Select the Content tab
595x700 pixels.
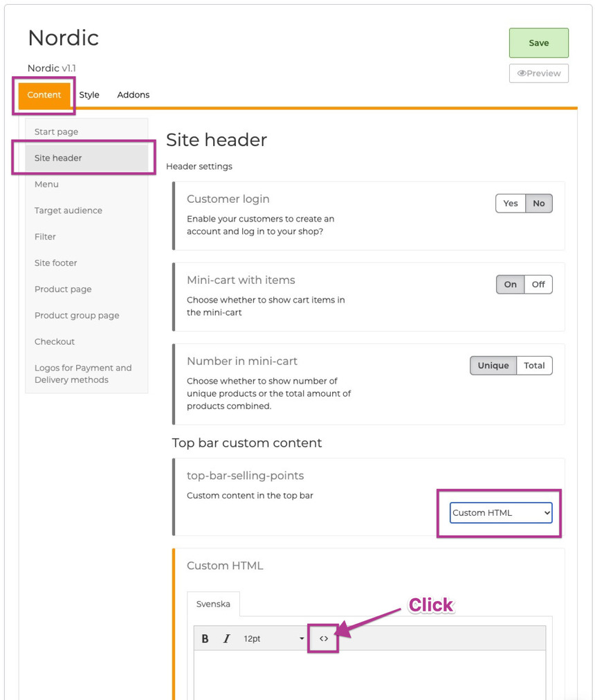44,95
